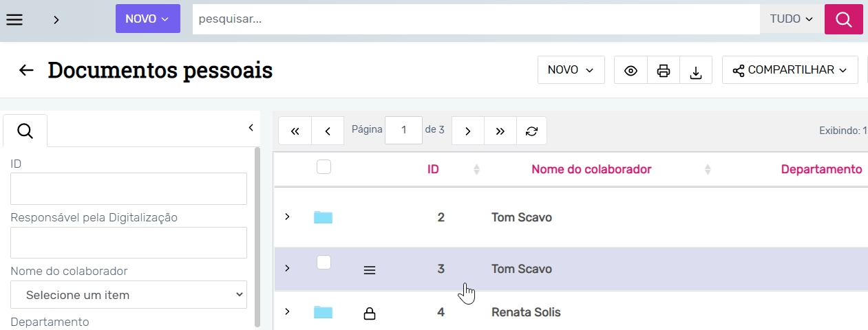Open the TUDO search scope dropdown
Screen dimensions: 868x330
pyautogui.click(x=792, y=19)
